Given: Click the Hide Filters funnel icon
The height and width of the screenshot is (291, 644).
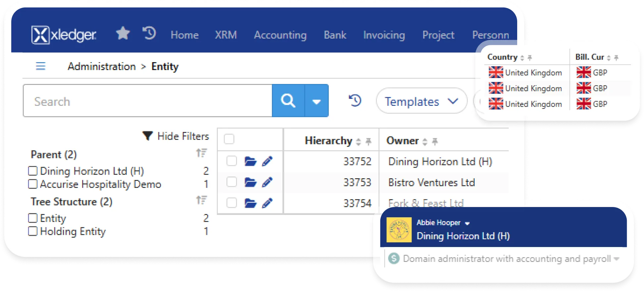Looking at the screenshot, I should (147, 136).
